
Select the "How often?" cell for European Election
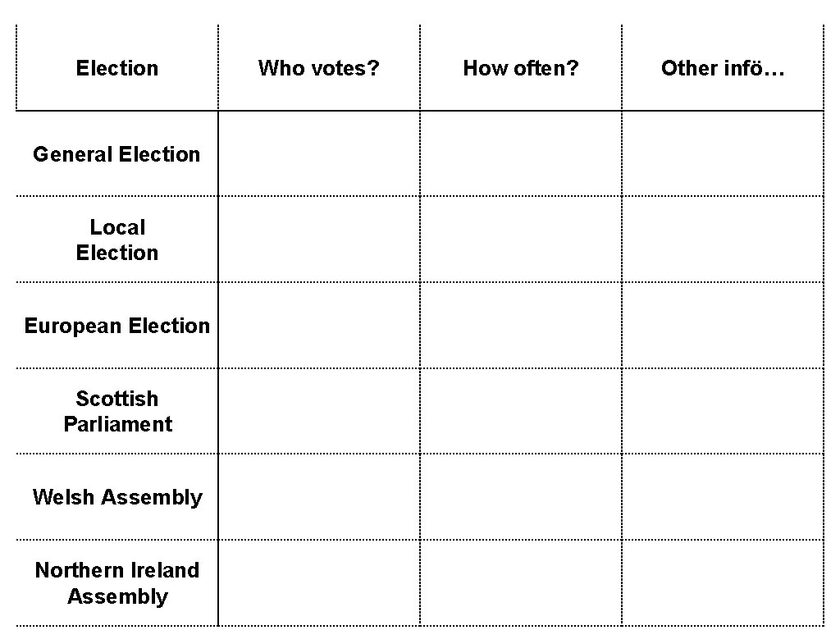521,326
